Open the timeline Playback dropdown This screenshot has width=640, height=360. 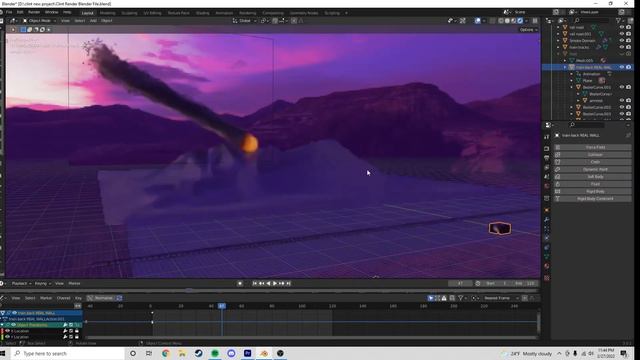click(21, 283)
